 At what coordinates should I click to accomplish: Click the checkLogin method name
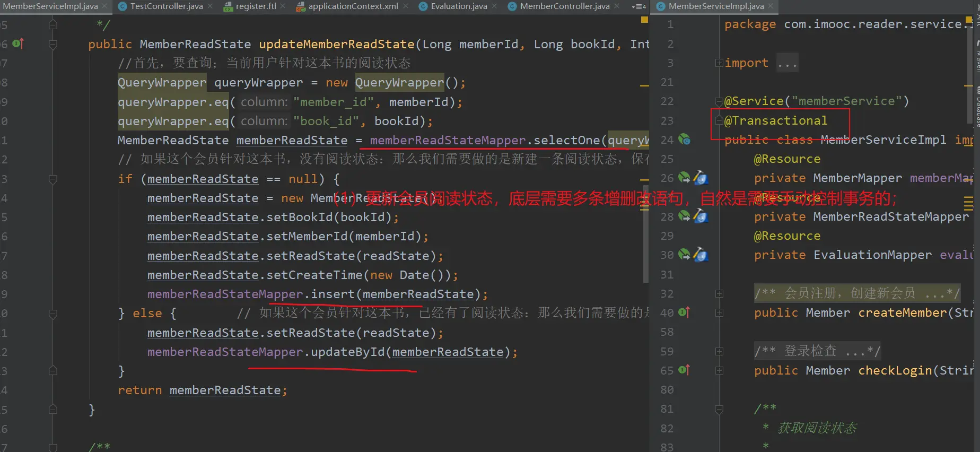(895, 370)
